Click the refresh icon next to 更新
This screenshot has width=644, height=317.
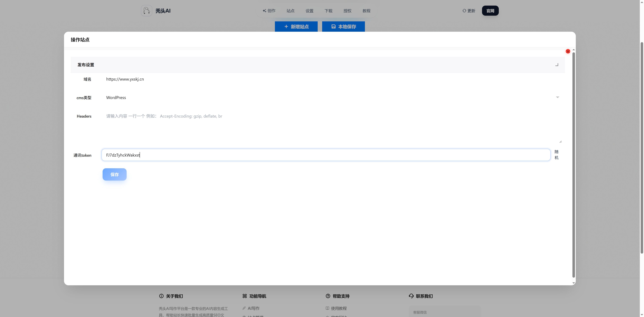464,11
